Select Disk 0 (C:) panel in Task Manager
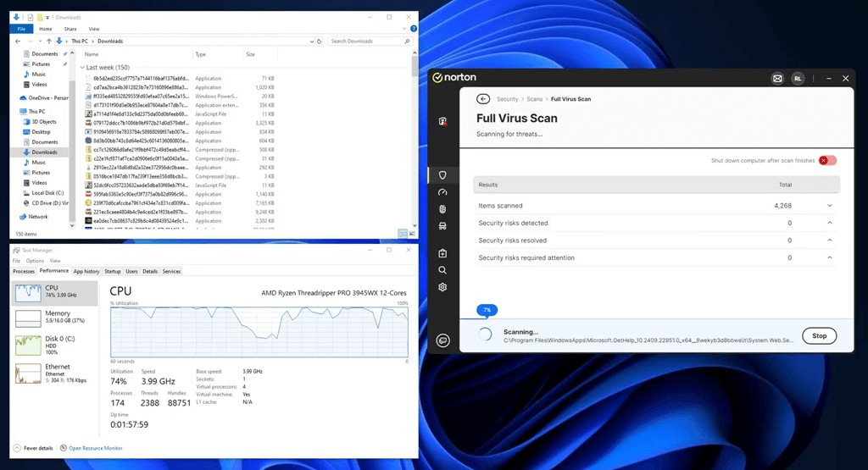This screenshot has height=470, width=868. (55, 345)
